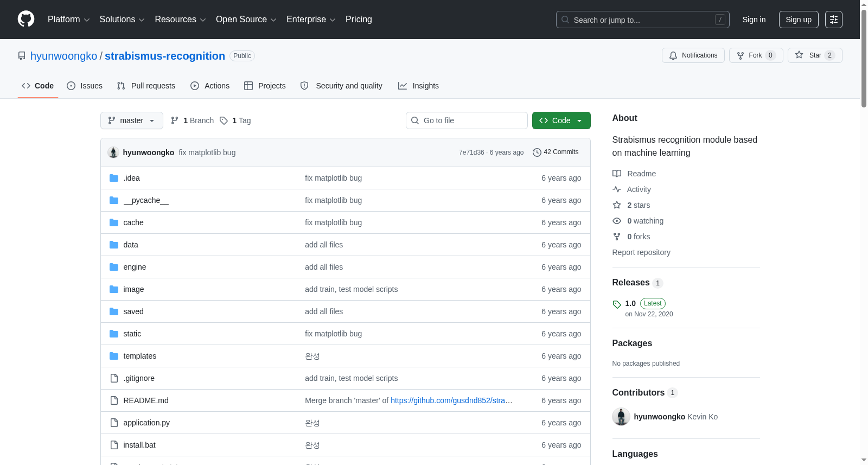Expand the Open Source menu
This screenshot has width=868, height=465.
click(246, 19)
